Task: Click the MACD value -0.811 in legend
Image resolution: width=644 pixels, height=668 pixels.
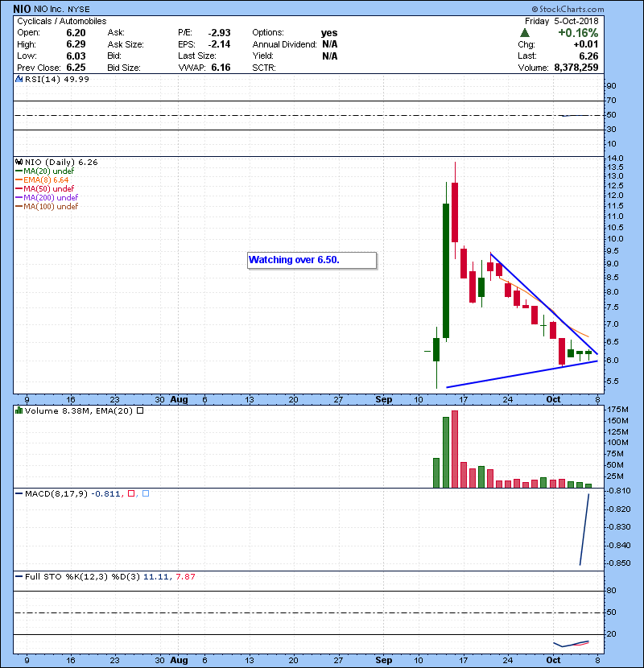Action: click(105, 493)
